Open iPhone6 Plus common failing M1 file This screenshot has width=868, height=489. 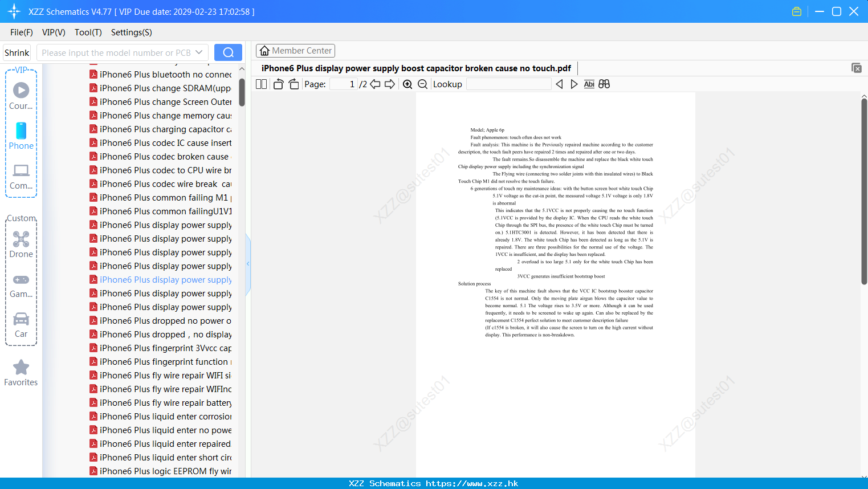(x=161, y=198)
